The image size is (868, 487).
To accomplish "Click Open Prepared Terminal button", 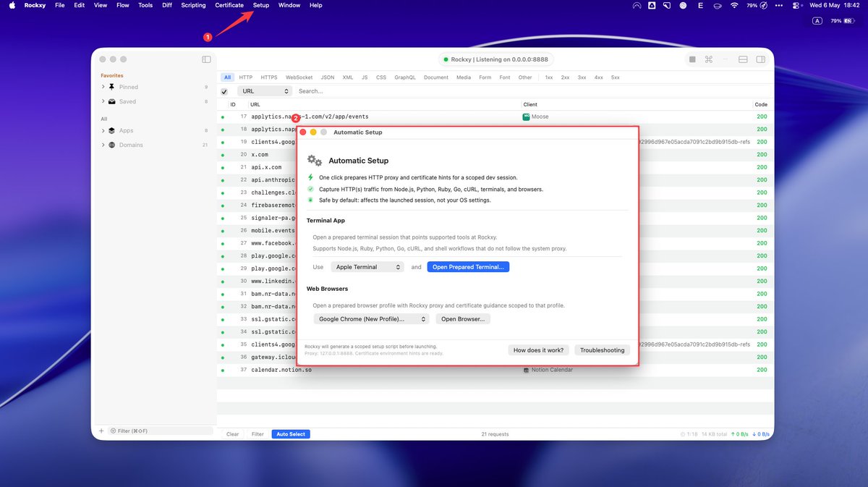I will point(469,267).
